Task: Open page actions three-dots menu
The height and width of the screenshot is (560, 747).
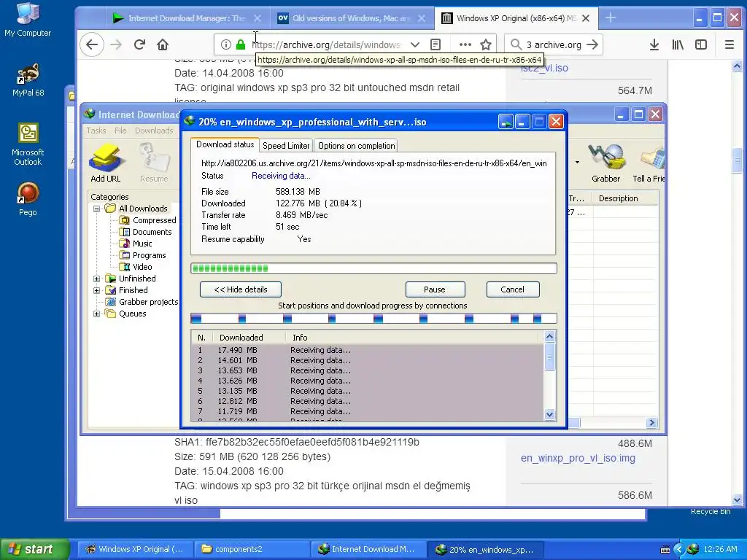Action: [x=465, y=44]
